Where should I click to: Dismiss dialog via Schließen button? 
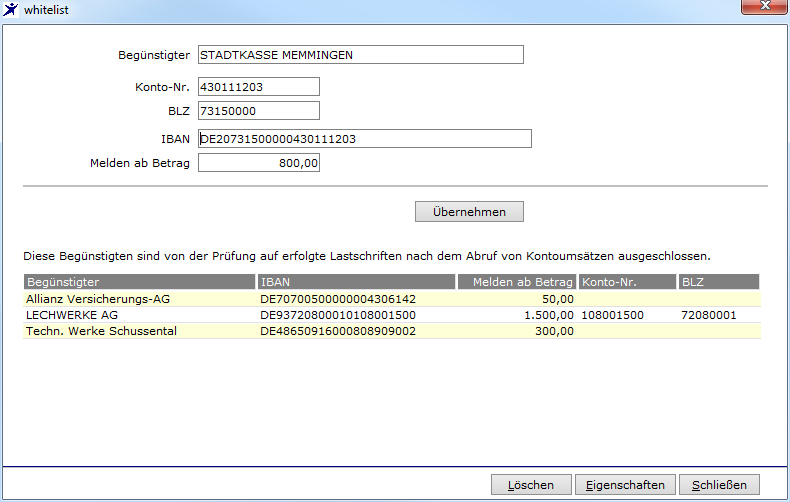pos(719,485)
